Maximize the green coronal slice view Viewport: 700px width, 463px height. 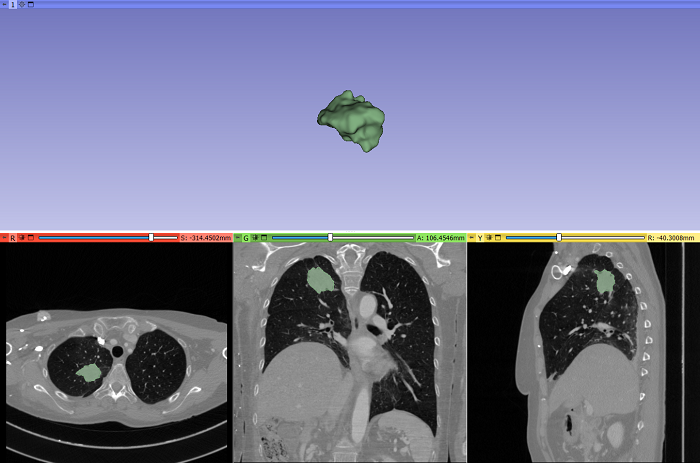coord(264,238)
